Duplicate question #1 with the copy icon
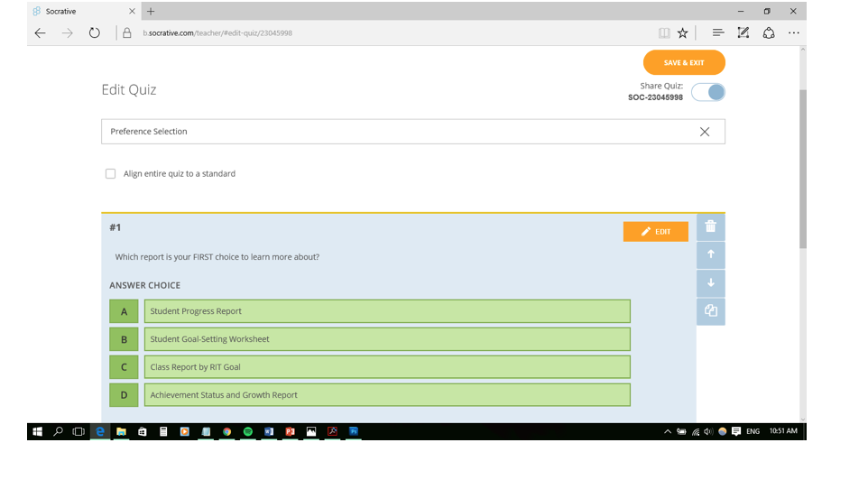The width and height of the screenshot is (868, 498). click(x=710, y=310)
